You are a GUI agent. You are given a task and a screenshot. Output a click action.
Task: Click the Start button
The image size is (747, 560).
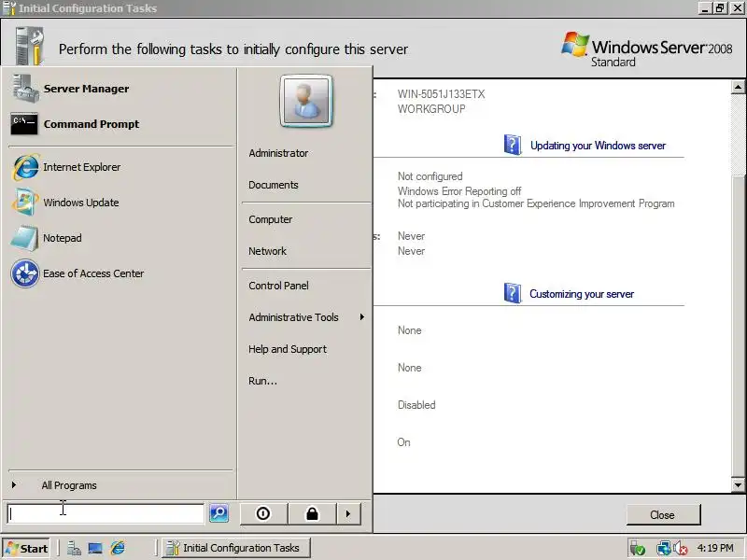coord(27,548)
